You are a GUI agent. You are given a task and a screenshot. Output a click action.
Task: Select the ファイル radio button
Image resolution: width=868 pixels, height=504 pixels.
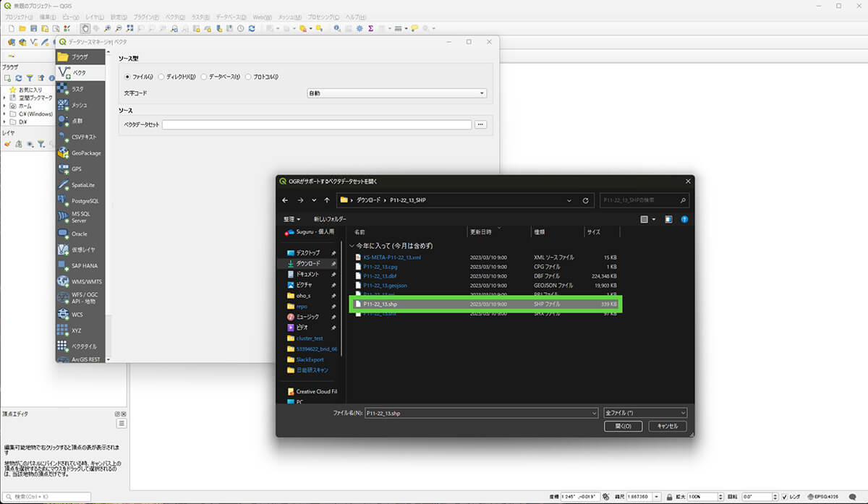click(x=128, y=77)
